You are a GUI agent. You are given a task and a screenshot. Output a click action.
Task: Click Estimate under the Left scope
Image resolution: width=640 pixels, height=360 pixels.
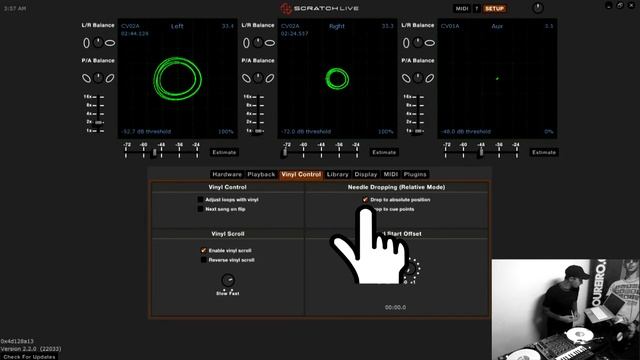coord(224,152)
